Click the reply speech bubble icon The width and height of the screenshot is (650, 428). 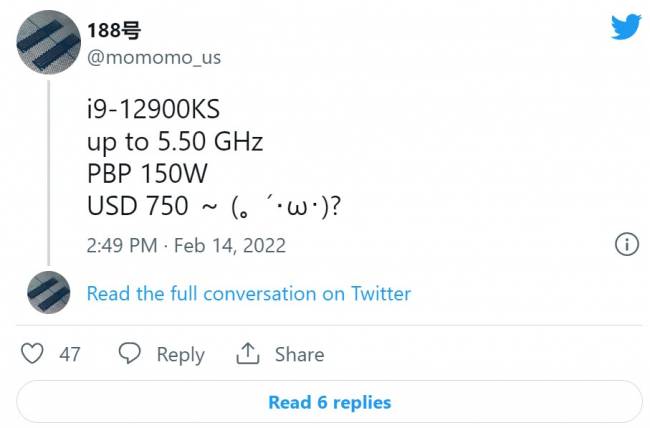click(x=129, y=354)
